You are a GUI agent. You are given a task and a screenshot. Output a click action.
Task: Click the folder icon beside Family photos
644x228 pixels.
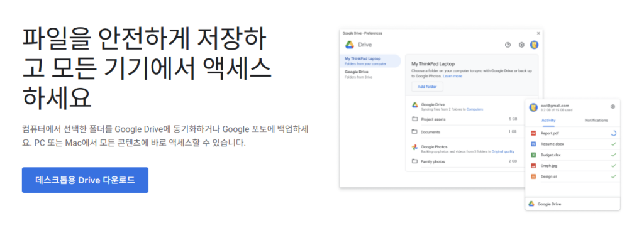tap(414, 161)
